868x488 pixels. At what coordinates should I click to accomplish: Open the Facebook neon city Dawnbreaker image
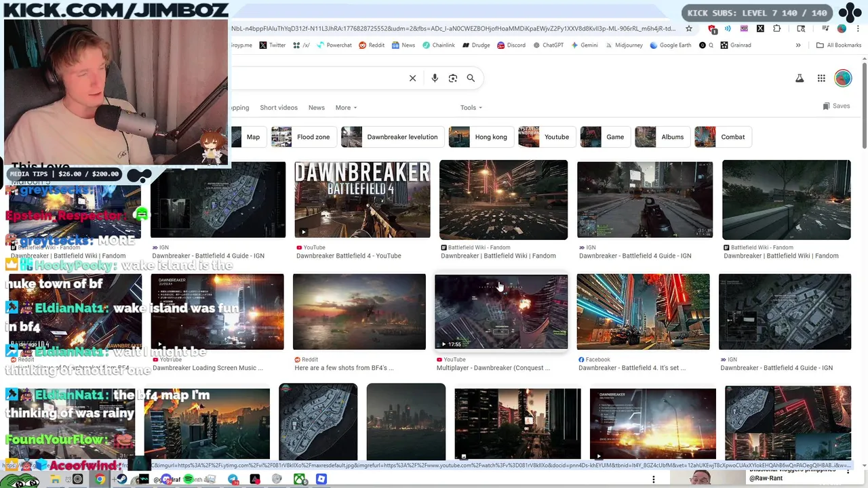[x=643, y=312]
